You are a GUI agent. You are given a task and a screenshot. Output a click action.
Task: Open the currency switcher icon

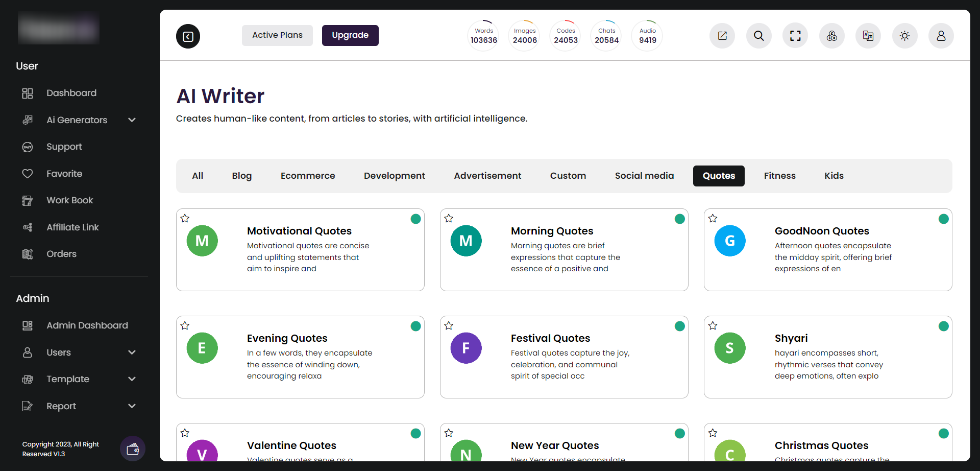[x=831, y=36]
